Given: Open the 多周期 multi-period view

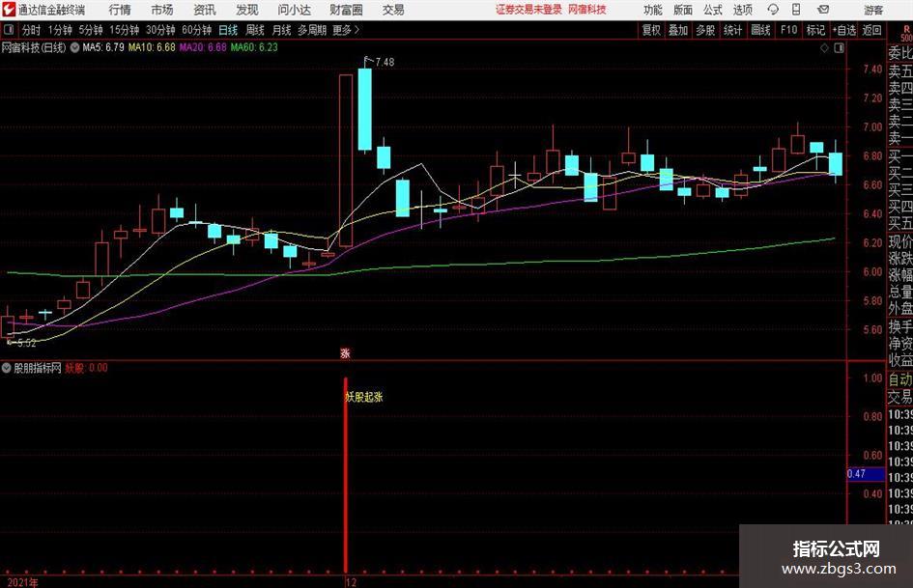Looking at the screenshot, I should pyautogui.click(x=312, y=30).
